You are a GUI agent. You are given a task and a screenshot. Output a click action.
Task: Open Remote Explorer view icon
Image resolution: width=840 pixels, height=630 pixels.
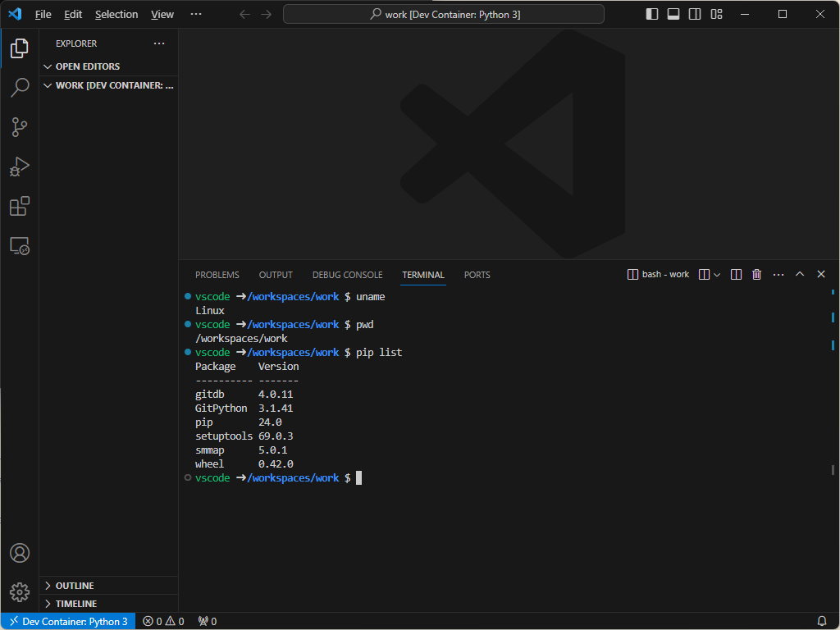(20, 246)
